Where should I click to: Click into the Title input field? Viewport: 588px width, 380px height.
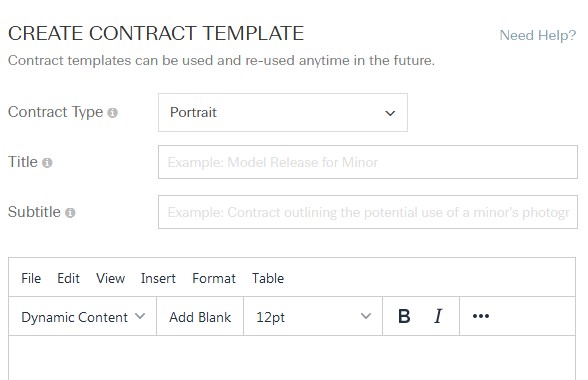coord(368,162)
